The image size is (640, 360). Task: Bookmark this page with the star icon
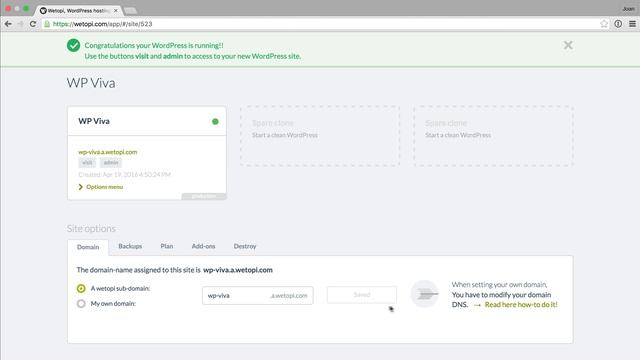[x=604, y=24]
